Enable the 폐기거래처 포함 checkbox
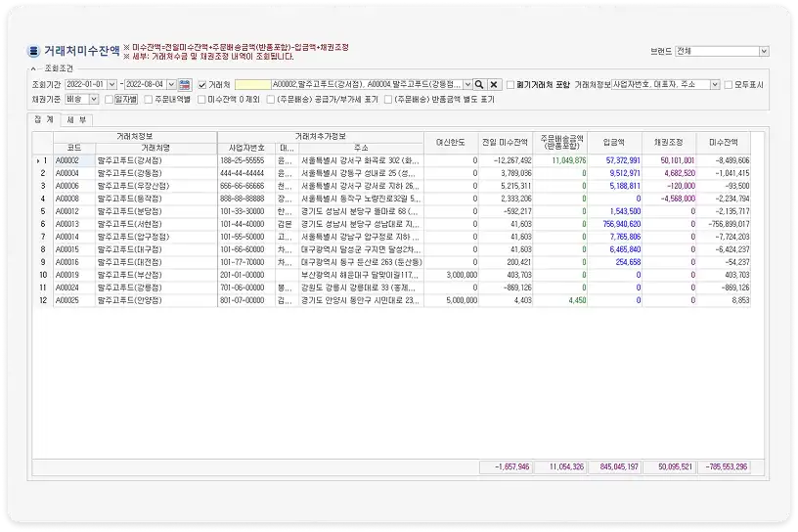The width and height of the screenshot is (798, 532). click(x=510, y=85)
